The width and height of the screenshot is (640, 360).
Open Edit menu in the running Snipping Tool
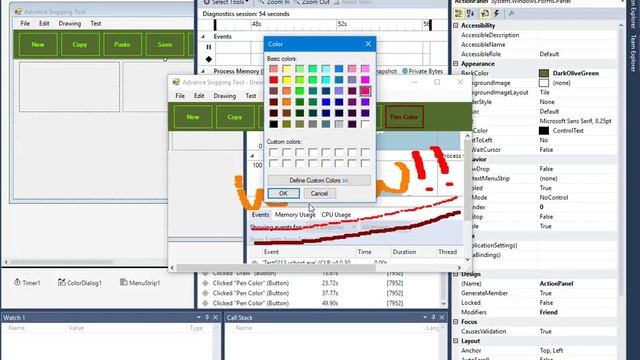[x=199, y=96]
